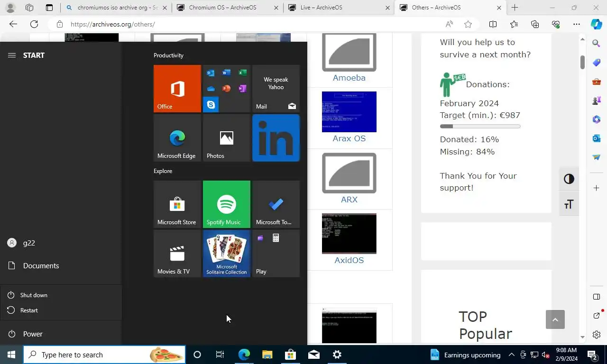607x364 pixels.
Task: Open Microsoft Solitaire Collection tile
Action: (227, 254)
